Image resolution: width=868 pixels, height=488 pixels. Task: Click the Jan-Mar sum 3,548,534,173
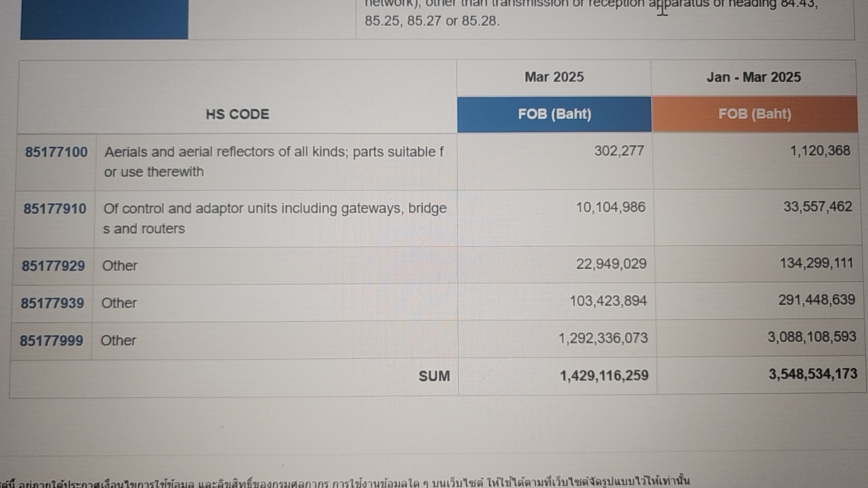pyautogui.click(x=813, y=374)
